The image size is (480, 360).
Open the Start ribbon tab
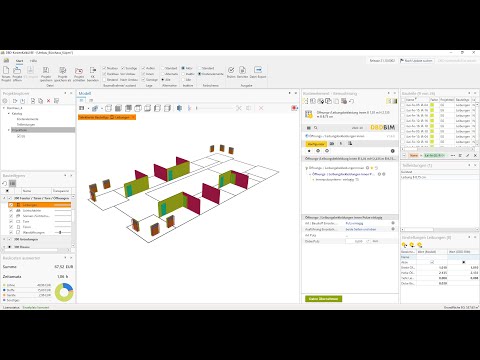click(19, 61)
